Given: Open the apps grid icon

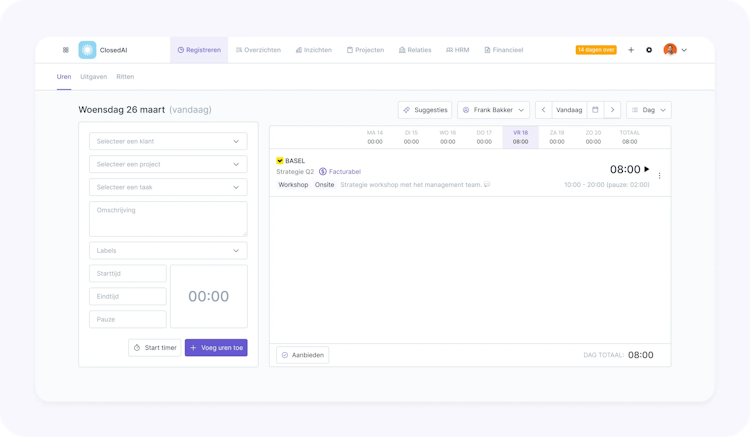Looking at the screenshot, I should pos(66,50).
